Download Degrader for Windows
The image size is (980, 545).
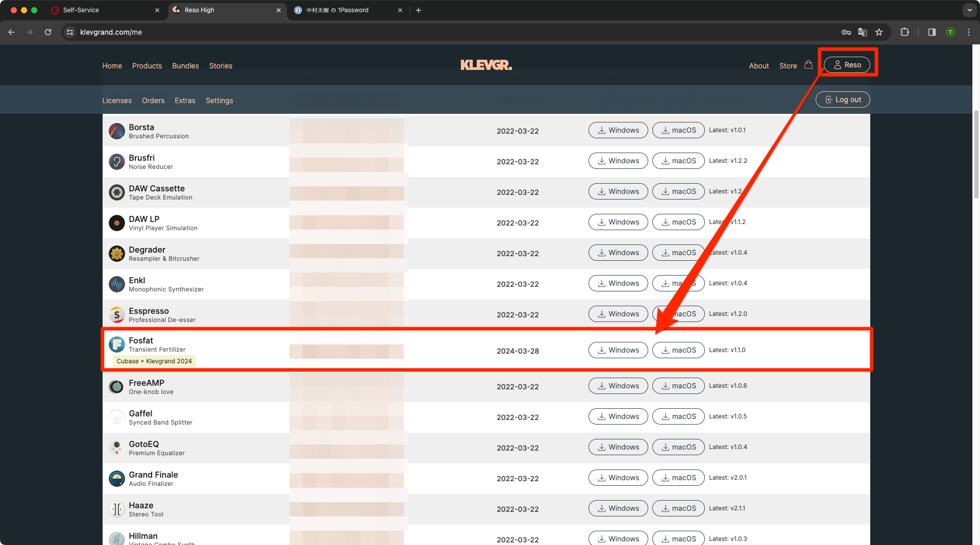coord(618,253)
